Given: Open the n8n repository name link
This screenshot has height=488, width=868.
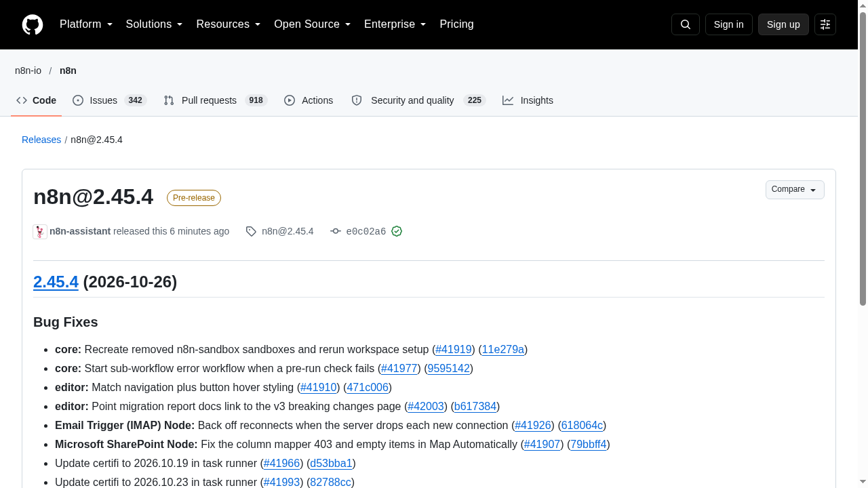Looking at the screenshot, I should click(x=68, y=70).
